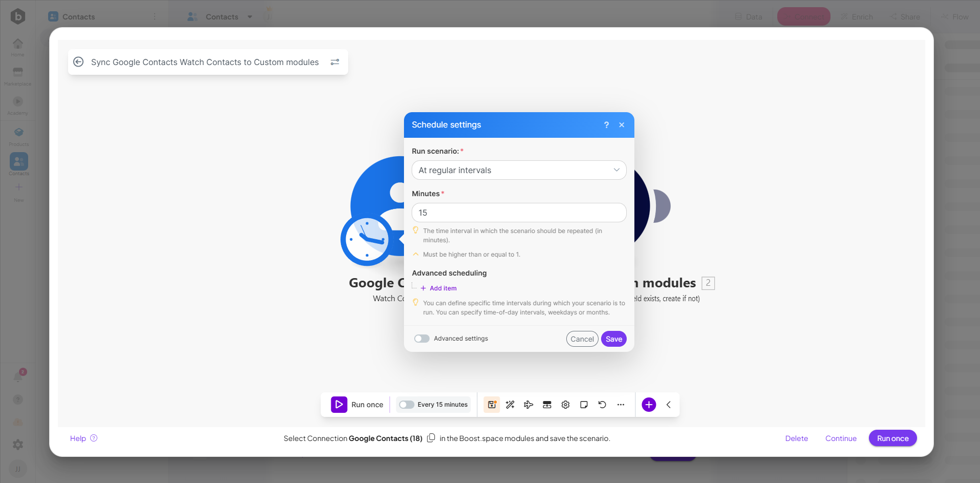Click the Continue link at bottom right
This screenshot has width=980, height=483.
tap(841, 438)
